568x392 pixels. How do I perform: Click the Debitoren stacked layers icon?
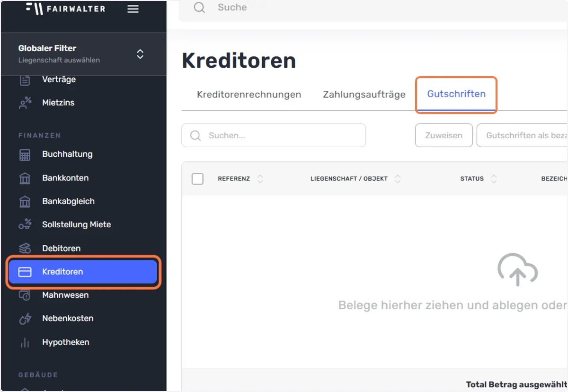click(x=25, y=248)
